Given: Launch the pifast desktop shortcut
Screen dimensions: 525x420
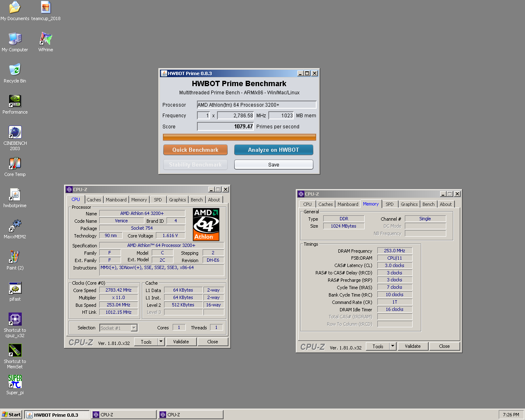Looking at the screenshot, I should pyautogui.click(x=15, y=292).
